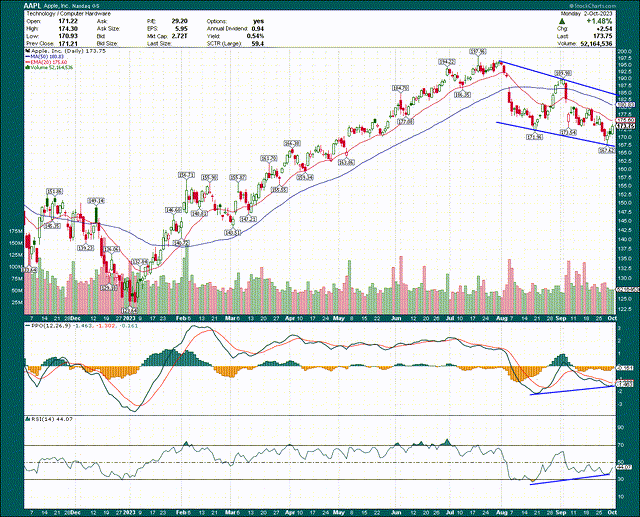The height and width of the screenshot is (517, 640).
Task: Click the Aug label on bottom date axis
Action: [x=503, y=512]
